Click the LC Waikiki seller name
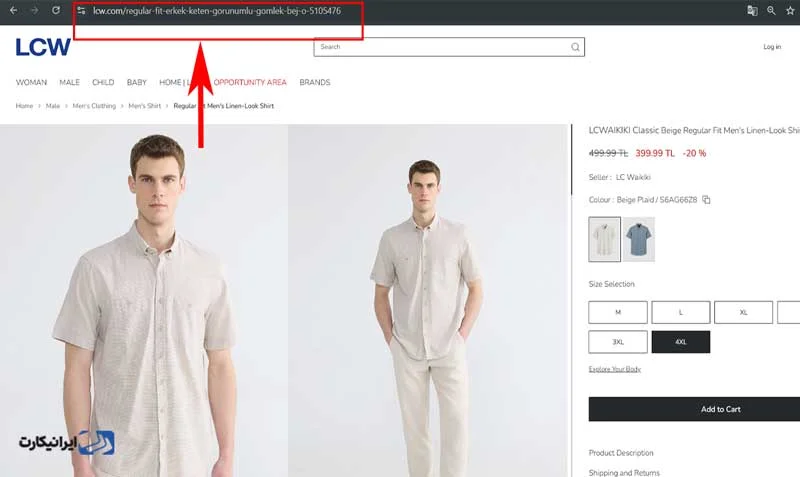Screen dimensions: 800x477 (633, 177)
